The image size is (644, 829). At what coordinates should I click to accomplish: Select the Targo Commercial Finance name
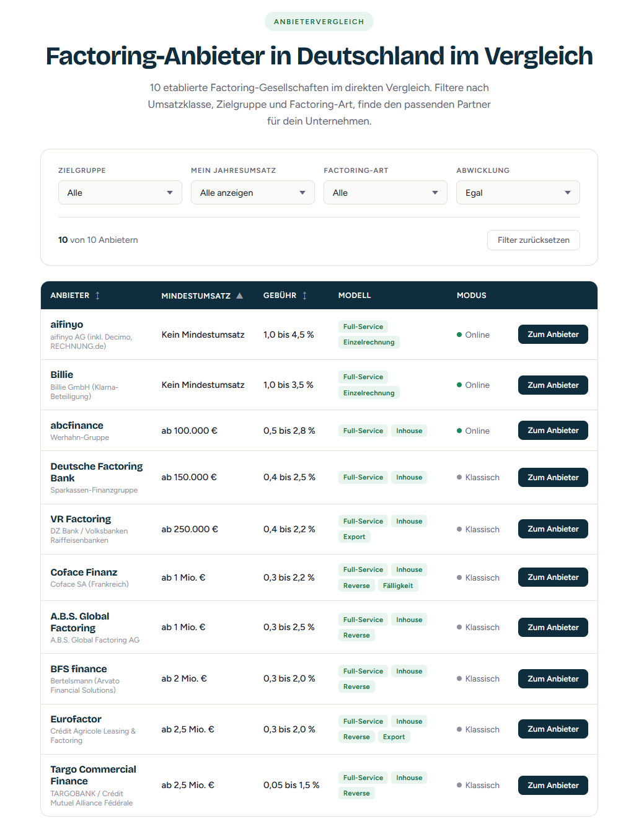point(94,775)
